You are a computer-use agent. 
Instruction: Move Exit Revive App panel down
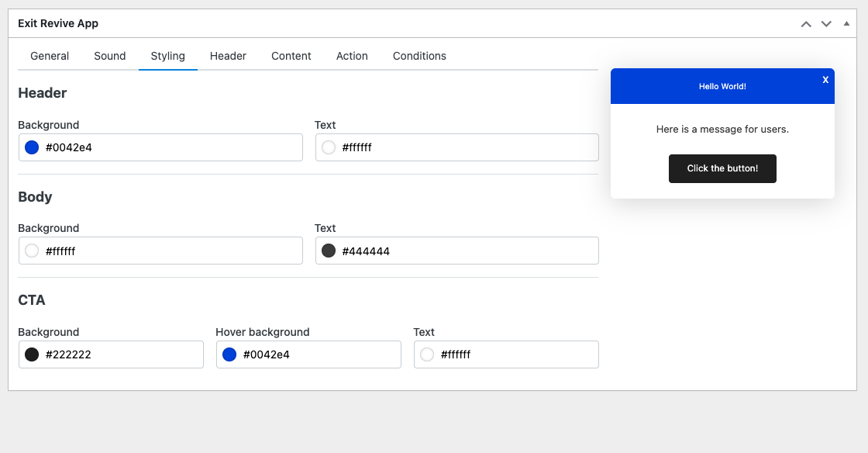point(826,24)
